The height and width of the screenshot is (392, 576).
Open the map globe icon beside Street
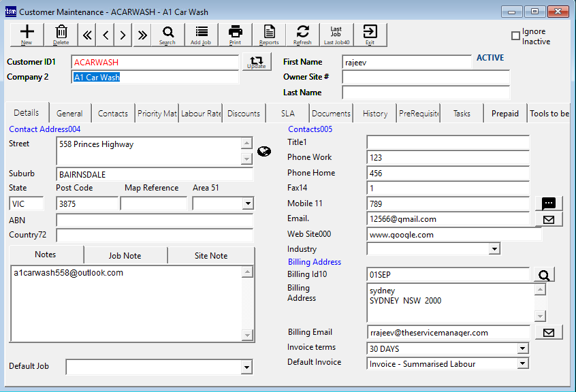click(x=264, y=151)
